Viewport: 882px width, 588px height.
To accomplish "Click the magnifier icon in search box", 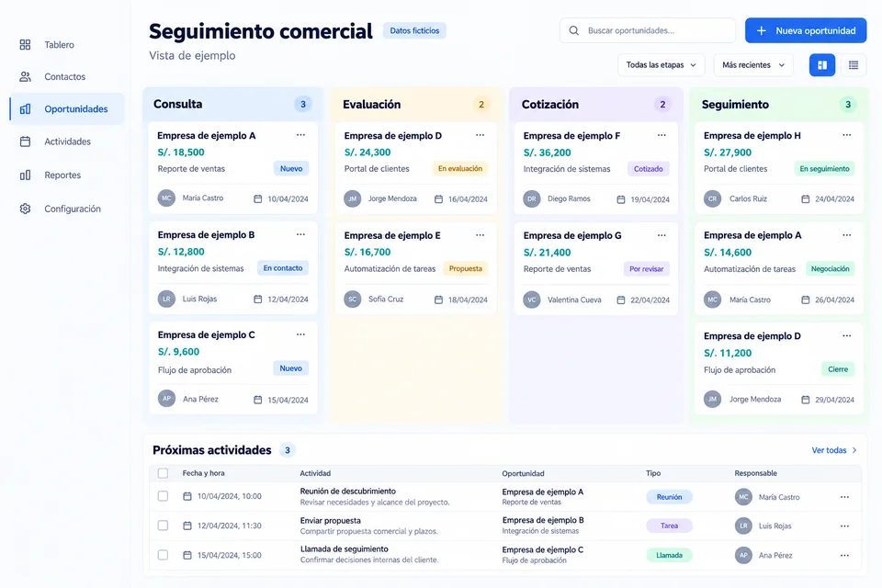I will coord(573,30).
